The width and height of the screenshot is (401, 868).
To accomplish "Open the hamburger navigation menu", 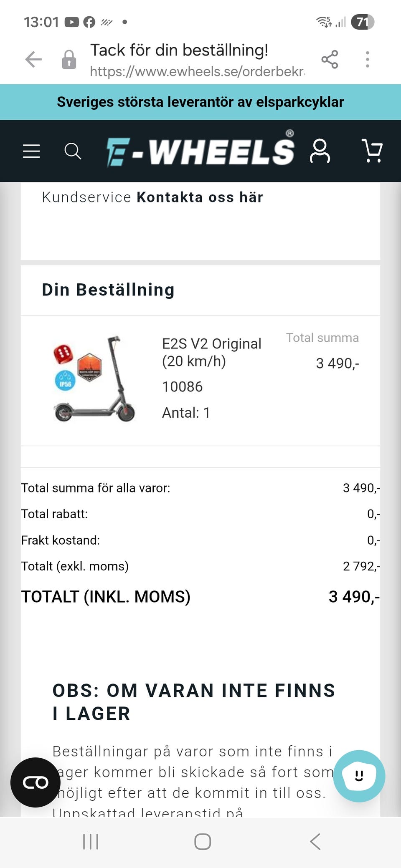I will (x=31, y=151).
